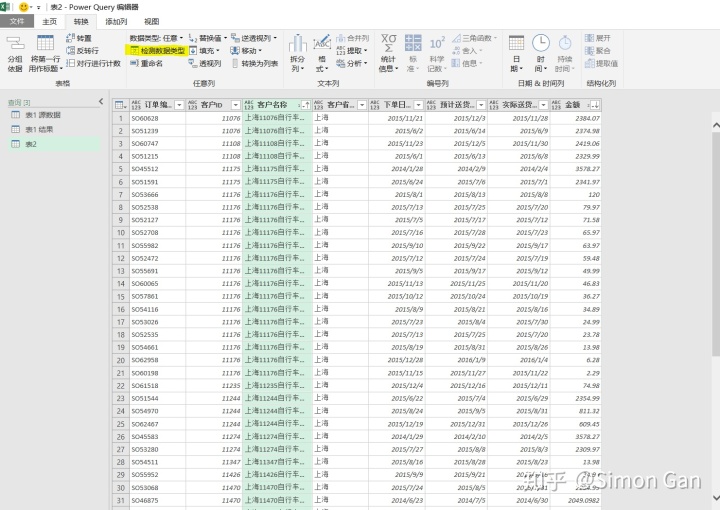Click the 透视列 (Pivot Column) icon
This screenshot has width=720, height=510.
pyautogui.click(x=193, y=63)
